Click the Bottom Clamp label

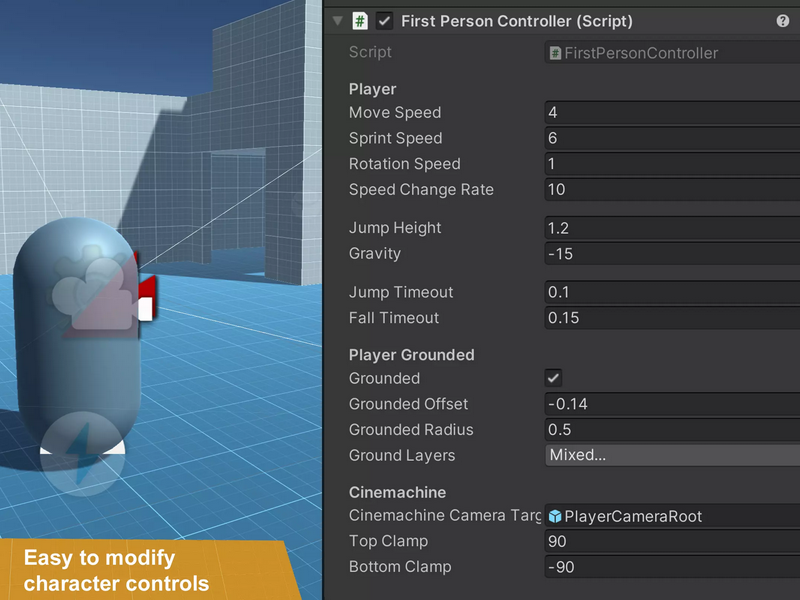400,567
